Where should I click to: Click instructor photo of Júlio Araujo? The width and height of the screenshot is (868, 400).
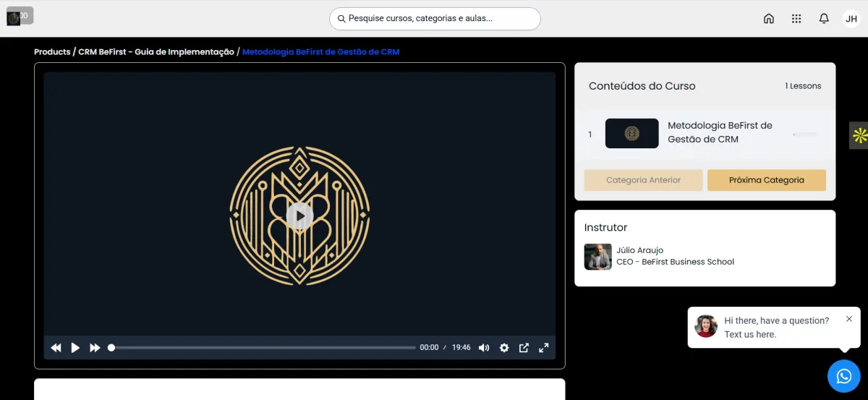pos(598,257)
